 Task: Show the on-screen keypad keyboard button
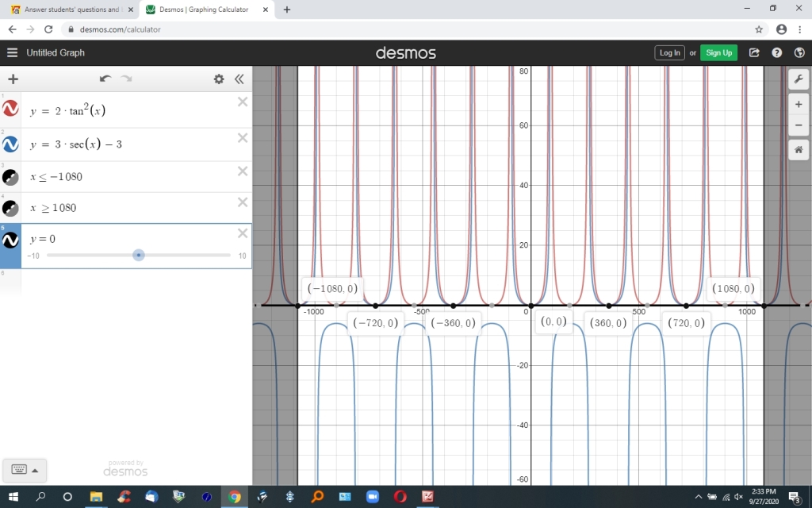[x=19, y=470]
